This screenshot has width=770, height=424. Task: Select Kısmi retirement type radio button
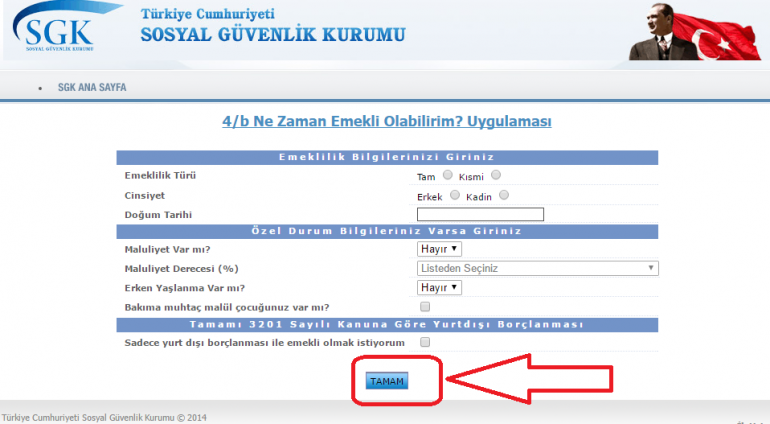pyautogui.click(x=496, y=175)
